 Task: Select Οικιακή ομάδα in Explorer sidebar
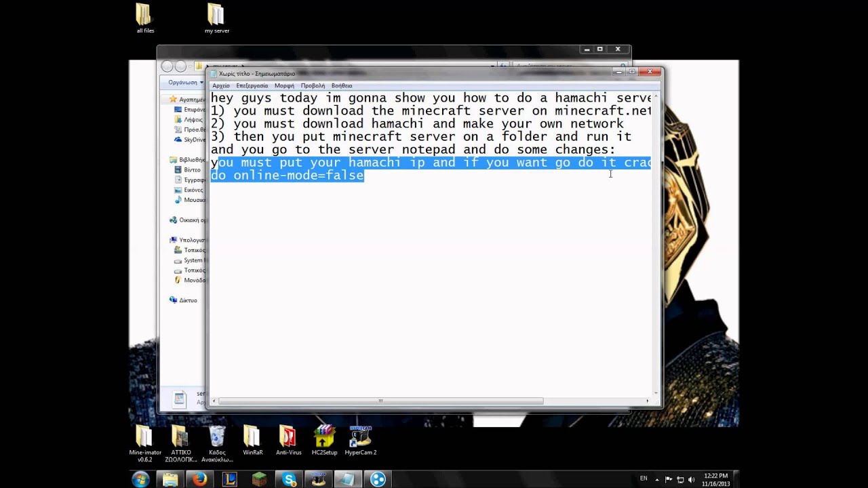pyautogui.click(x=188, y=220)
